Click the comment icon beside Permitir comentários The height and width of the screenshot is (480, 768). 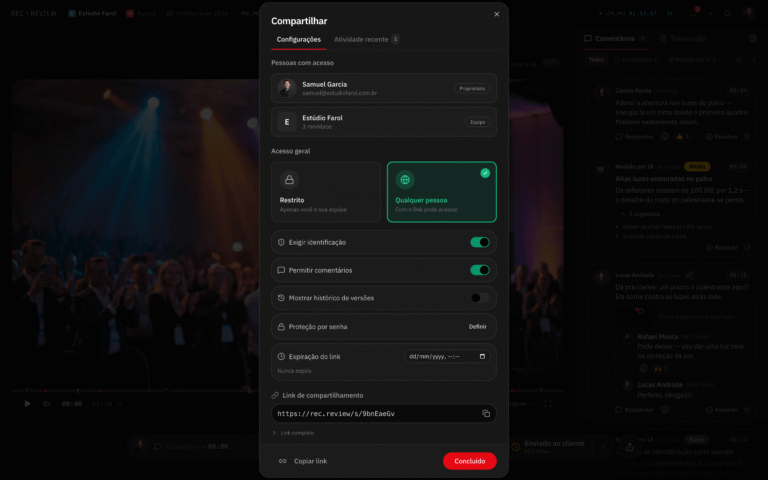[281, 270]
